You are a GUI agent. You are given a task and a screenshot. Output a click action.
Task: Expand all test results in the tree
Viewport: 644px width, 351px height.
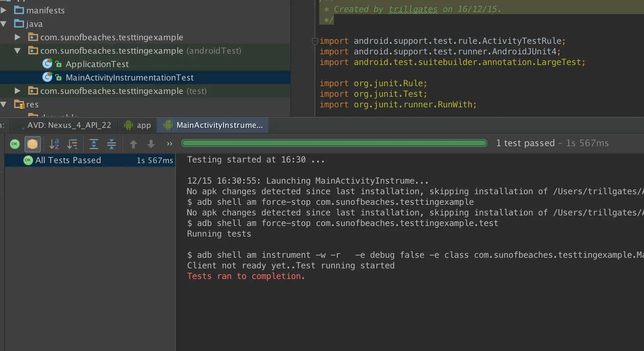tap(94, 144)
